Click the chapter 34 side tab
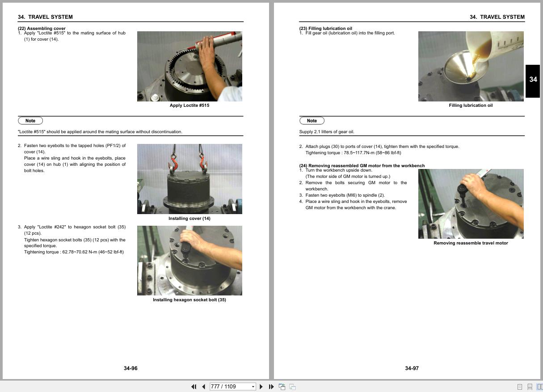Screen dimensions: 543x392 (533, 81)
